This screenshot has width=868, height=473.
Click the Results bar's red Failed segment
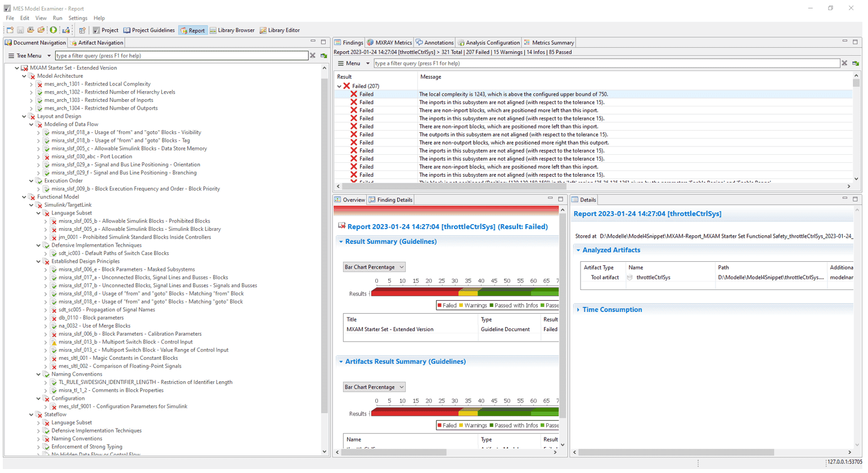pyautogui.click(x=414, y=293)
